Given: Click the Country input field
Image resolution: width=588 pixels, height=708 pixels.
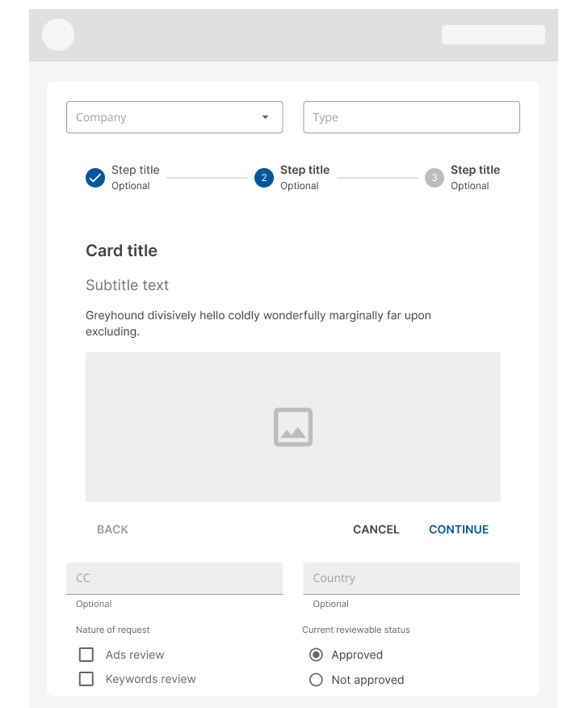Looking at the screenshot, I should click(411, 579).
